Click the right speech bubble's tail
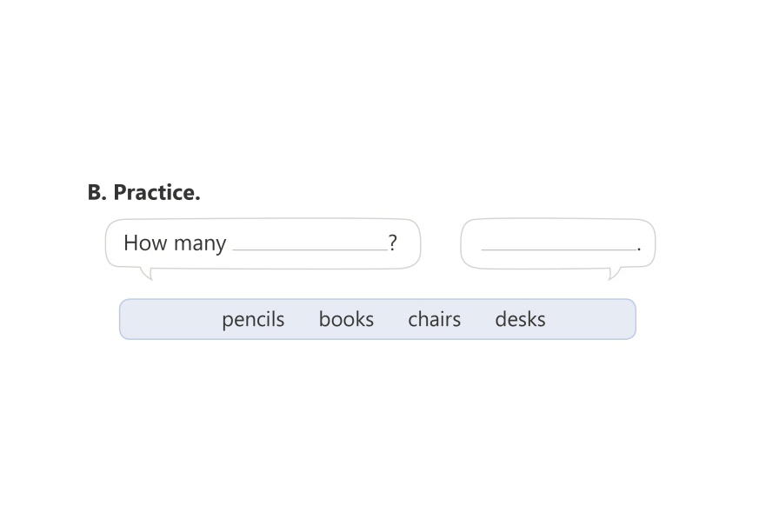The height and width of the screenshot is (532, 759). point(614,274)
